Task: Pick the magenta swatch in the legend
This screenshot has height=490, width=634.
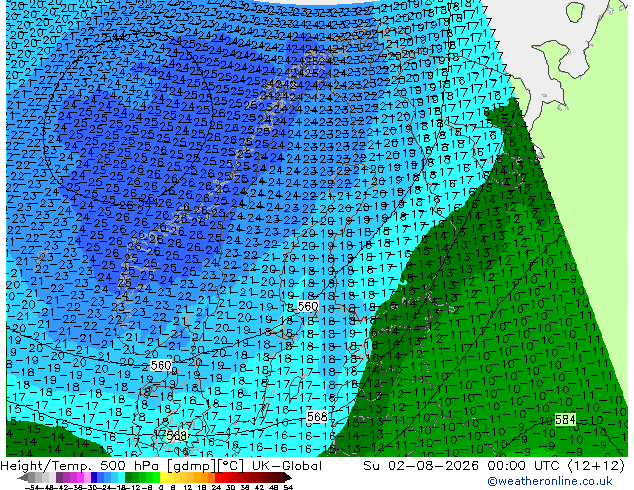Action: (x=80, y=478)
